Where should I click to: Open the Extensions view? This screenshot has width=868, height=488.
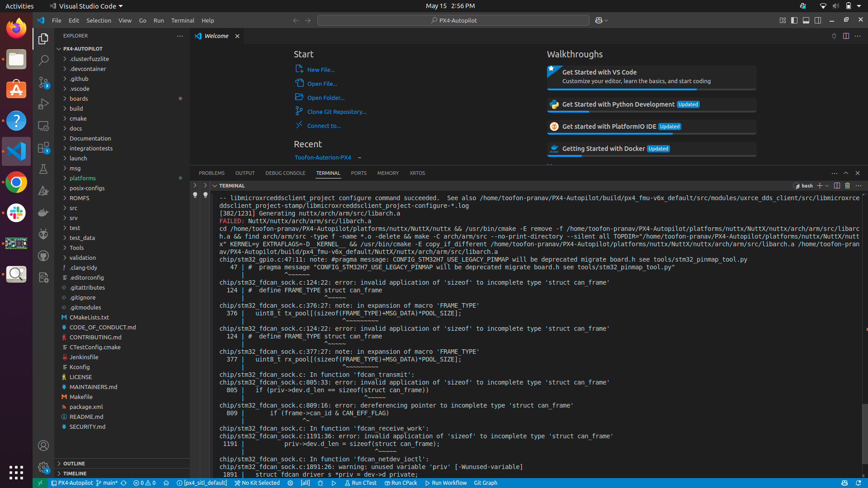pos(43,147)
